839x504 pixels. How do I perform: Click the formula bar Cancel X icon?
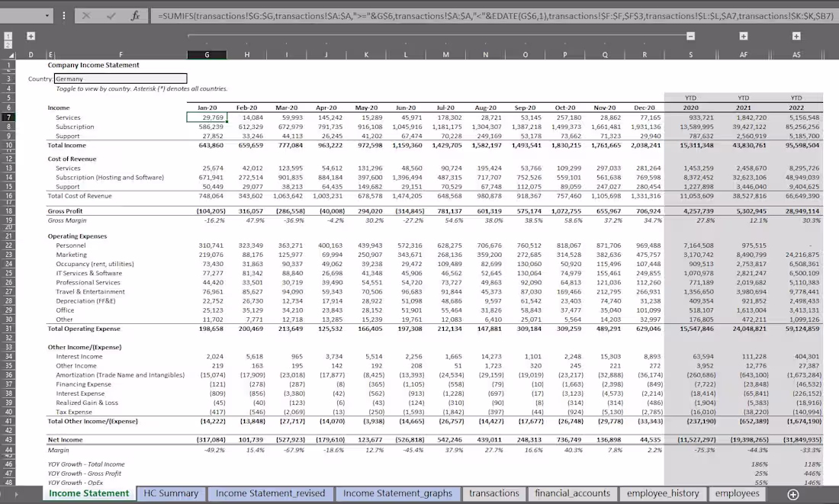86,16
